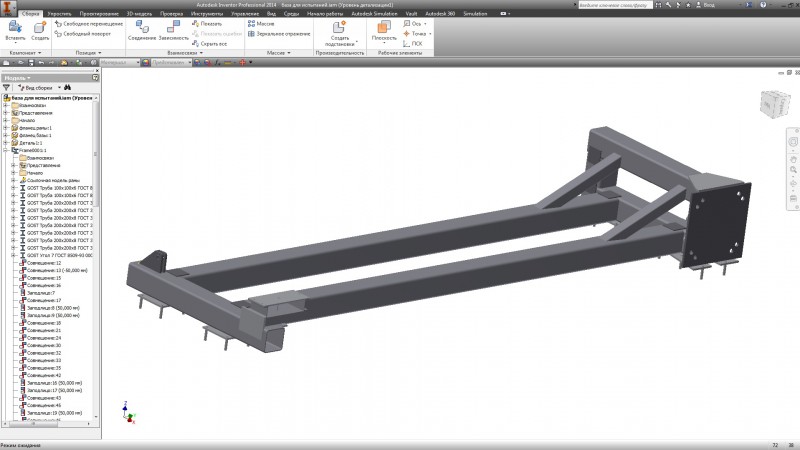Screen dimensions: 800x450
Task: Select Ссылочная модель рамы tree item
Action: pyautogui.click(x=50, y=181)
